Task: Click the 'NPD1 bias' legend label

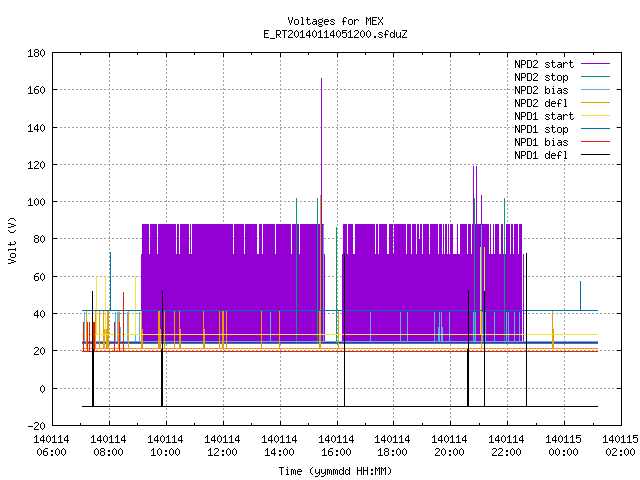Action: (541, 142)
